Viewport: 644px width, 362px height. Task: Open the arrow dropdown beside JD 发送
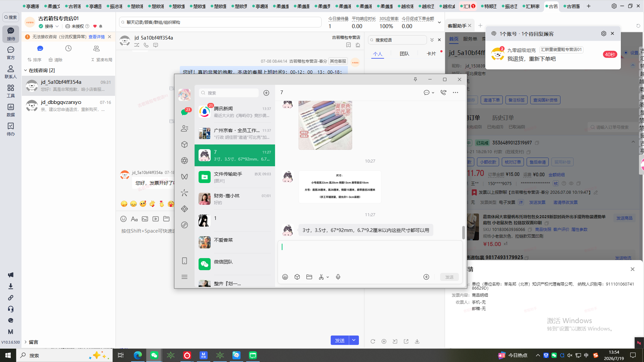[x=354, y=340]
